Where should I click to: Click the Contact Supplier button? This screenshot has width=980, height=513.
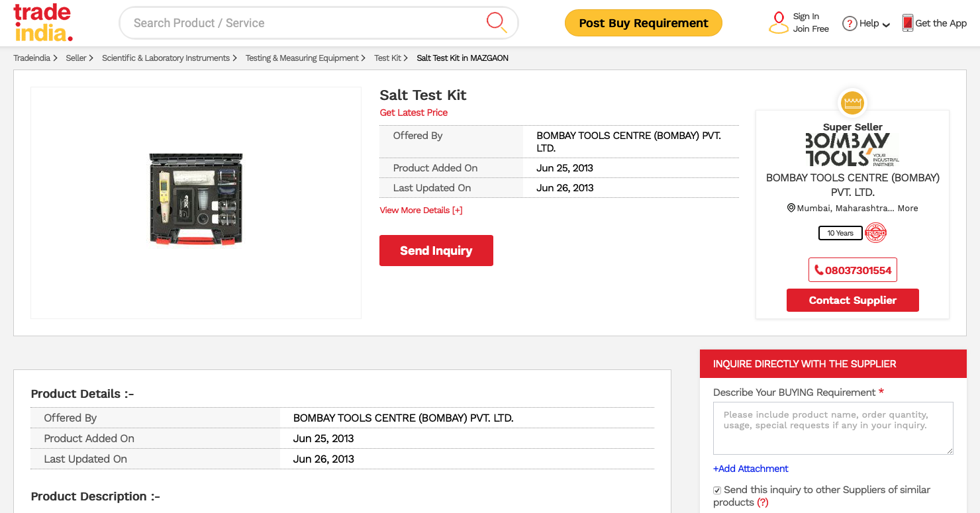pyautogui.click(x=853, y=300)
